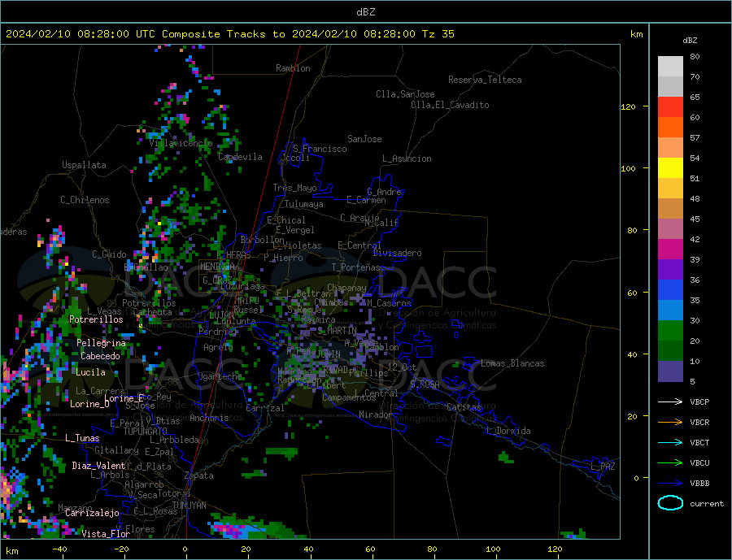This screenshot has width=732, height=560.
Task: Click the 'Lucila' map label
Action: pyautogui.click(x=90, y=372)
